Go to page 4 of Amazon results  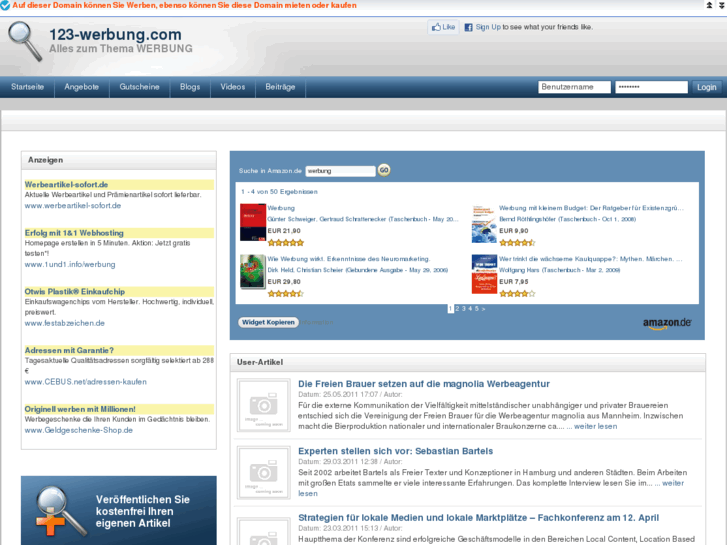coord(470,308)
